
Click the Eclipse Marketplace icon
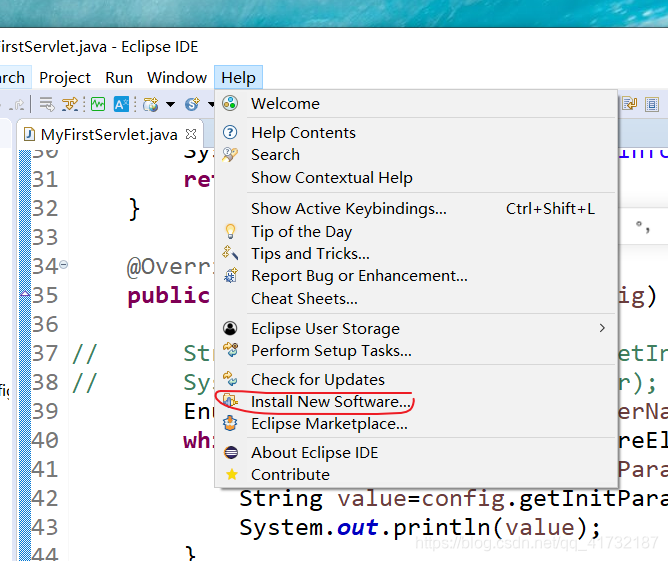(x=230, y=423)
